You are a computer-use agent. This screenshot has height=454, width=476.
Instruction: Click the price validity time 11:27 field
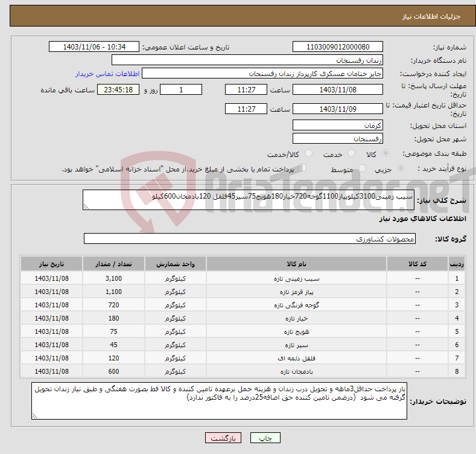coord(246,109)
